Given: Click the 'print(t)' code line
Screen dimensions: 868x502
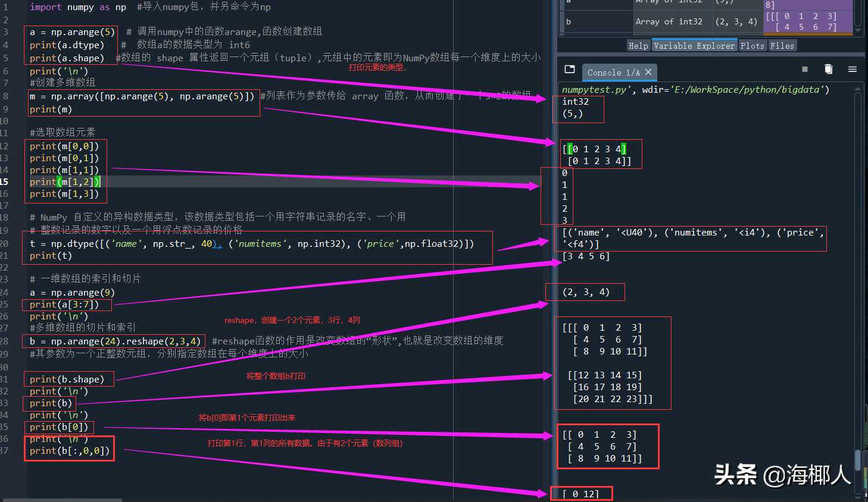Looking at the screenshot, I should point(51,255).
